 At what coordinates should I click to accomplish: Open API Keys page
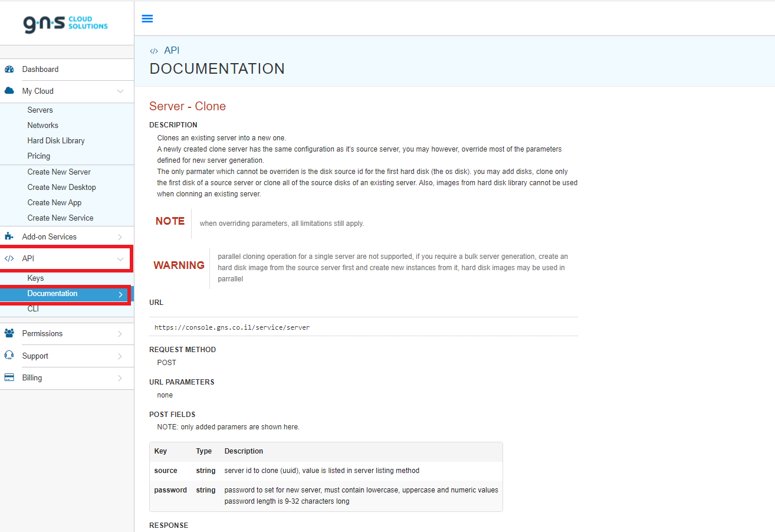35,278
